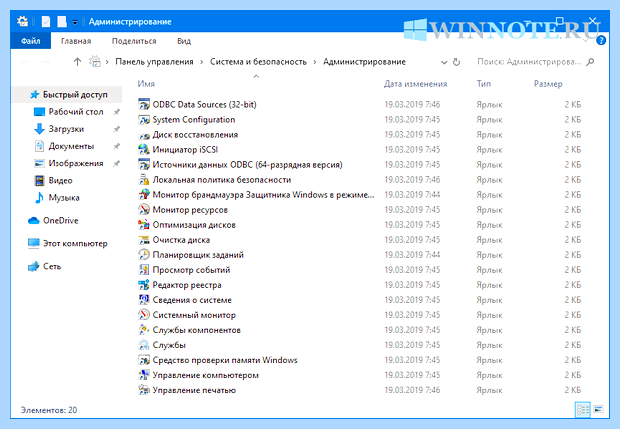Select Сеть in navigation pane
The image size is (620, 429).
[x=52, y=266]
